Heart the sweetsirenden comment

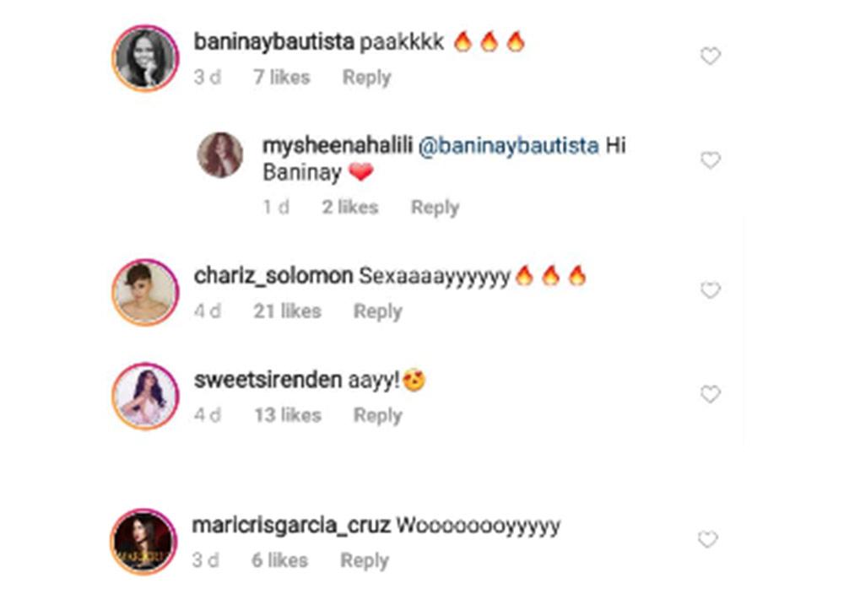point(711,394)
